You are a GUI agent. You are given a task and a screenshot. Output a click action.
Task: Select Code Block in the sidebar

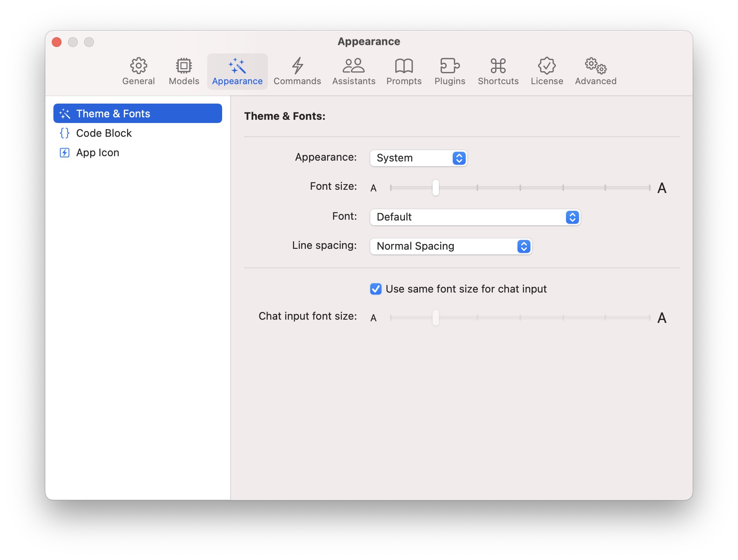tap(104, 133)
